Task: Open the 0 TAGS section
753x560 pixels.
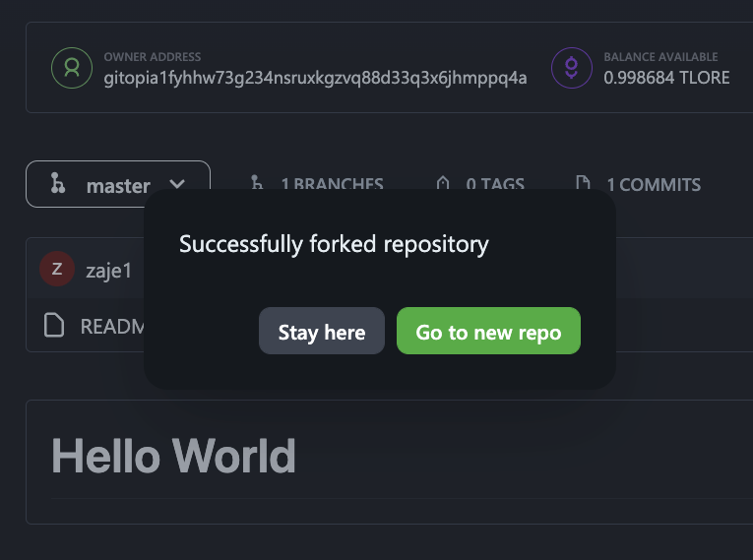Action: click(494, 184)
